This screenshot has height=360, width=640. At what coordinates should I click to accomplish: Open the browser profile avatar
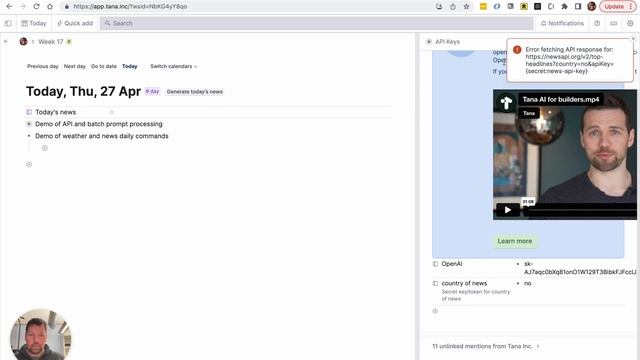coord(591,7)
